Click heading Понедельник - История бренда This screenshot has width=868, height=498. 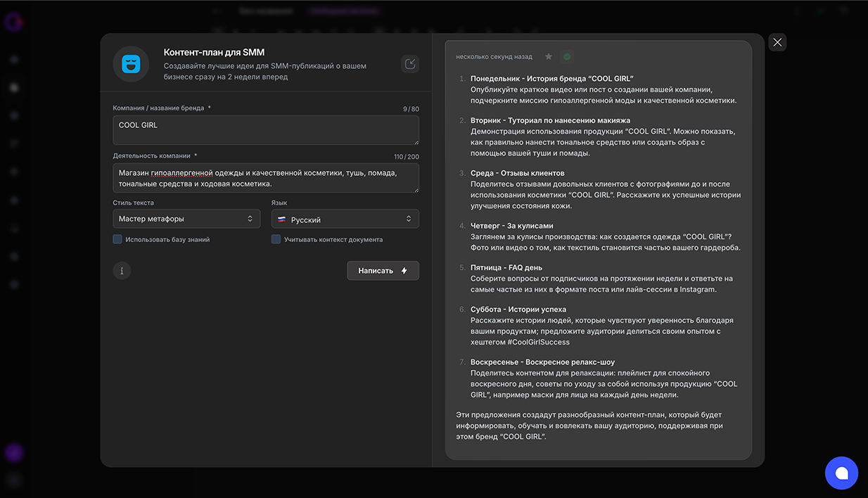click(552, 79)
